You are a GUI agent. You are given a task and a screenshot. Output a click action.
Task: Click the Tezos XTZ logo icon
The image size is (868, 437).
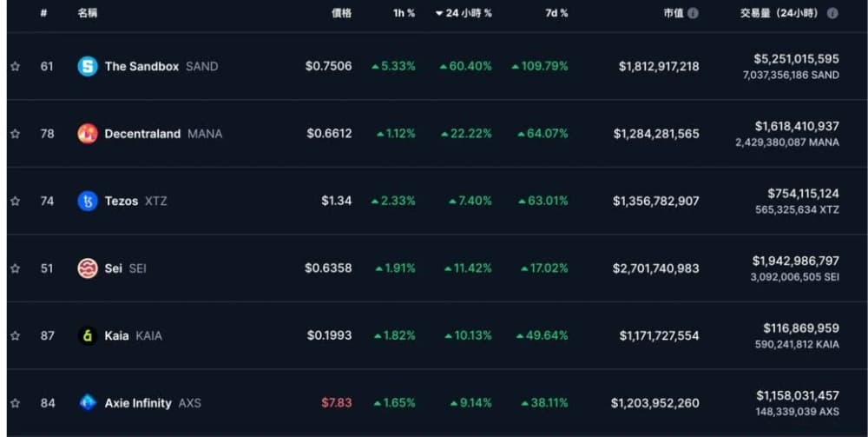88,201
